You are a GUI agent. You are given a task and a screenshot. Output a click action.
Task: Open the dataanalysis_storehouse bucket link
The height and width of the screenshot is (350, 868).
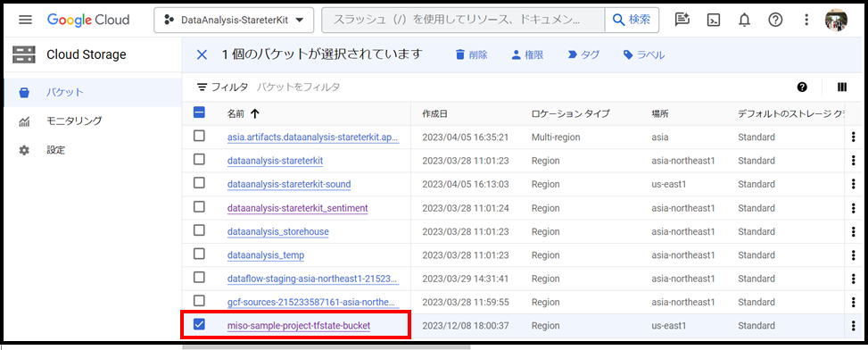pos(278,231)
